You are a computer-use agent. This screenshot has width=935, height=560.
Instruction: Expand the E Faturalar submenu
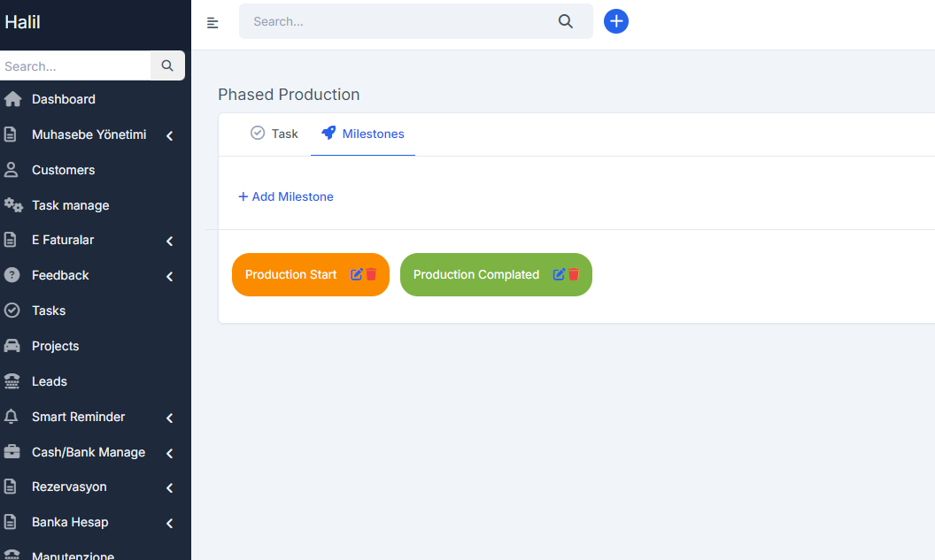click(169, 241)
